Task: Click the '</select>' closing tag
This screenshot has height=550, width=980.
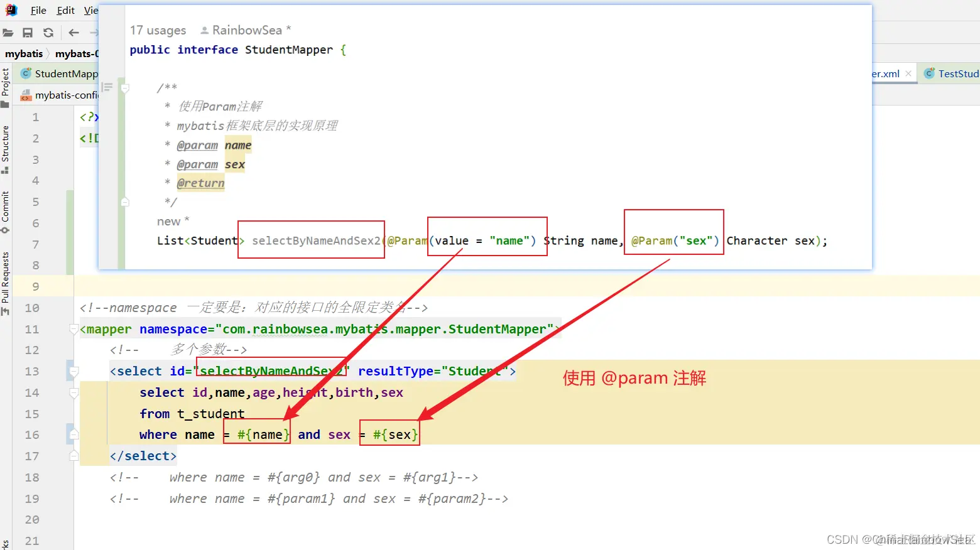Action: point(143,456)
